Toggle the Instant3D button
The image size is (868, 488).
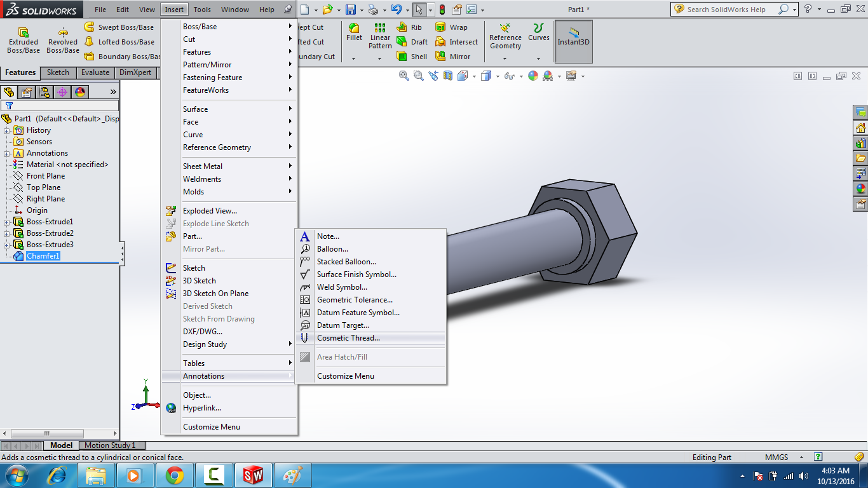pyautogui.click(x=574, y=41)
